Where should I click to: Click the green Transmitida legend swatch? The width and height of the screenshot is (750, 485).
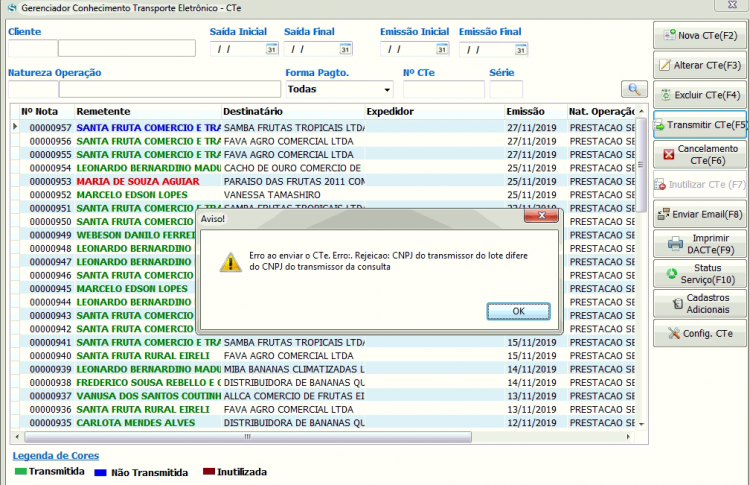pyautogui.click(x=21, y=471)
